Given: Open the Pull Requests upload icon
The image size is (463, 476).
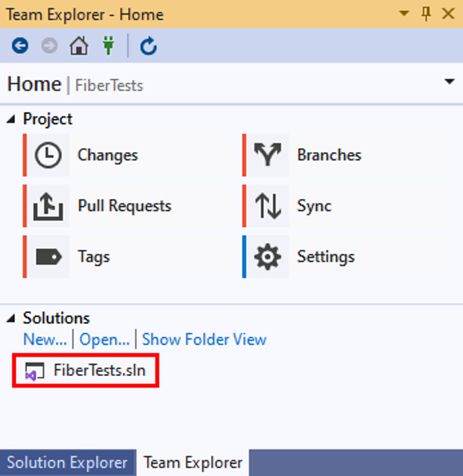Looking at the screenshot, I should click(48, 206).
